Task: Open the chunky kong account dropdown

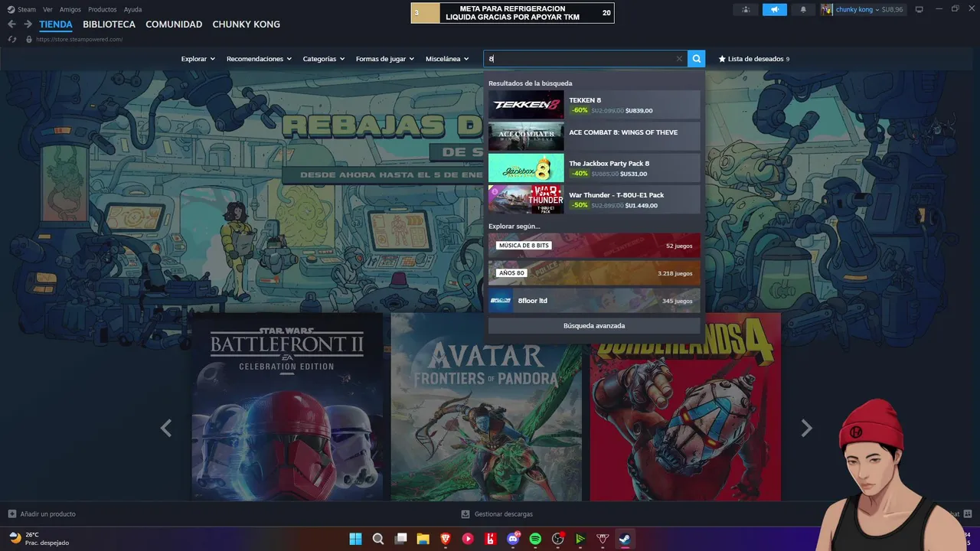Action: (x=862, y=9)
